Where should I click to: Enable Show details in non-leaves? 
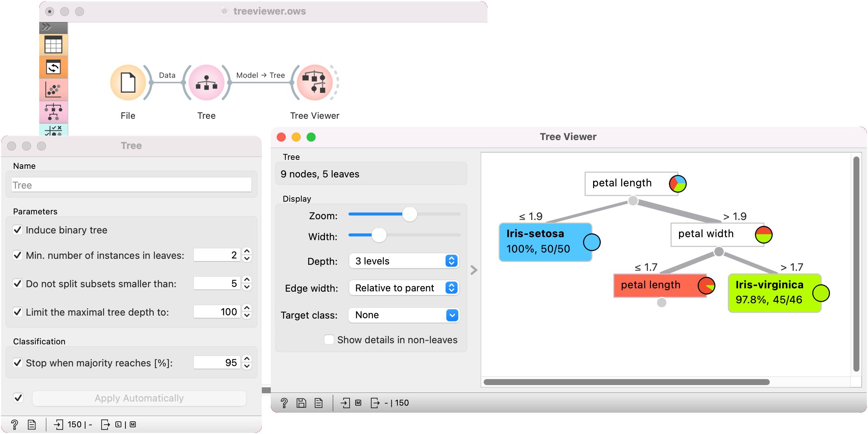click(329, 340)
